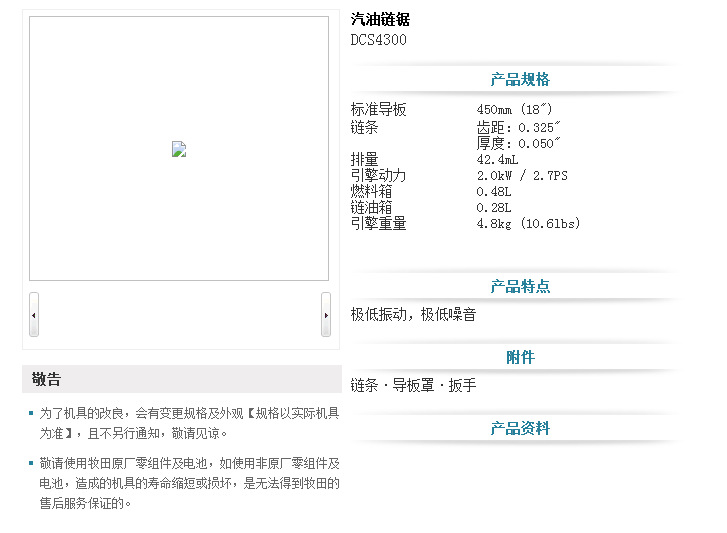Click the broken product image icon

179,150
